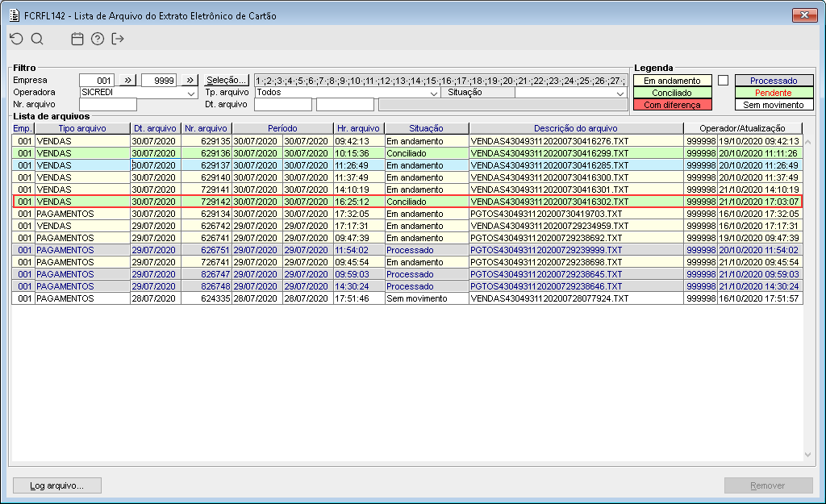Click the down arrow of list scrollbar

click(x=808, y=455)
